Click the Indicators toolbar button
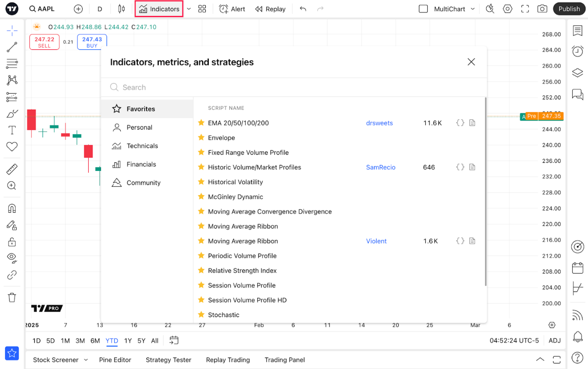 pos(159,9)
